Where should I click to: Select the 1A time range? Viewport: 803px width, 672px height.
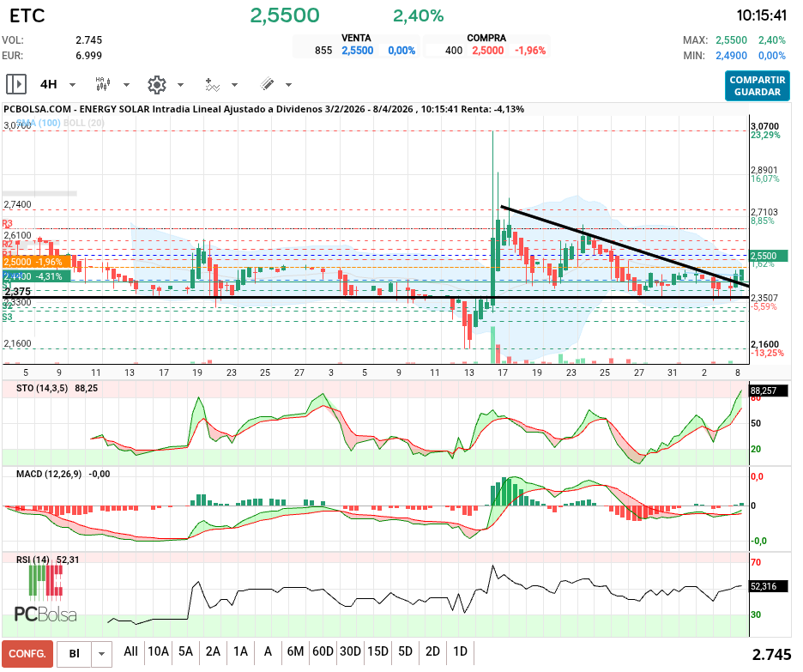(x=240, y=651)
